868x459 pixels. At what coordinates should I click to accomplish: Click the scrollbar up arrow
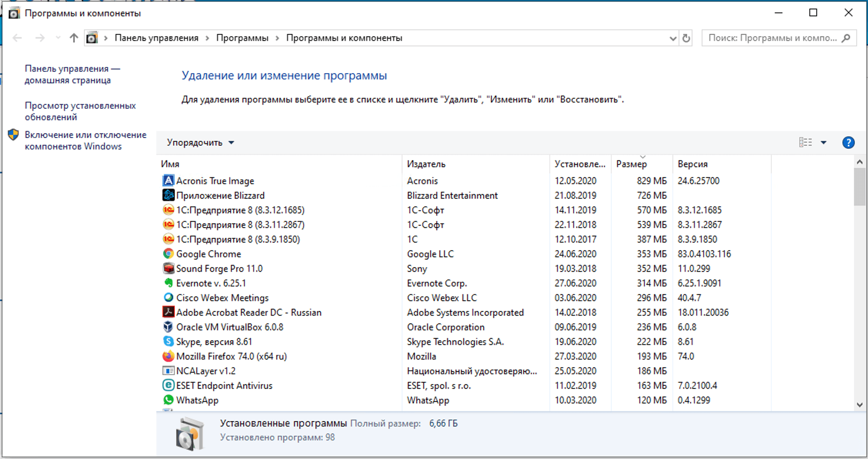[860, 162]
